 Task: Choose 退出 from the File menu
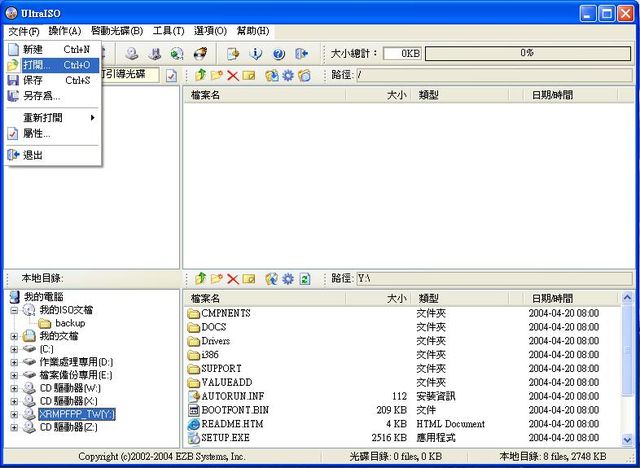(53, 155)
